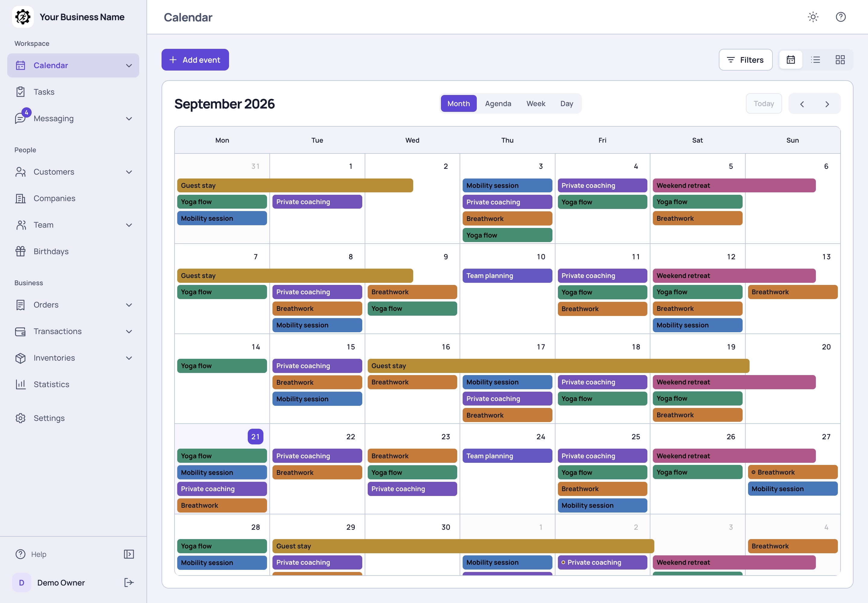This screenshot has width=868, height=603.
Task: Open the Filters button
Action: 745,60
